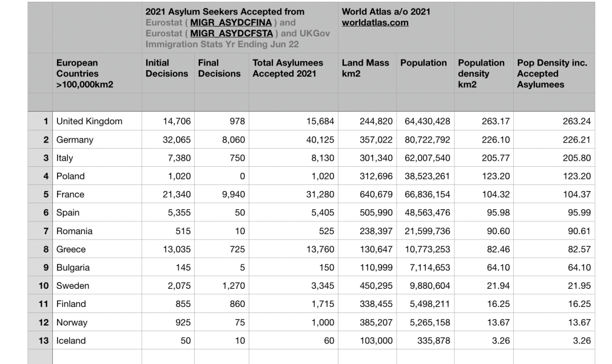
Task: Click the 'Bulgaria' cell
Action: 97,268
